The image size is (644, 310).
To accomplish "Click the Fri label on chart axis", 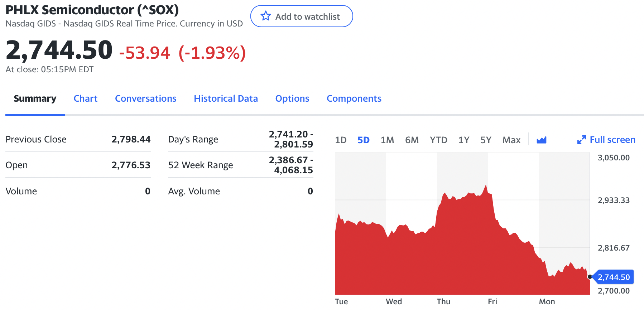I will 492,301.
